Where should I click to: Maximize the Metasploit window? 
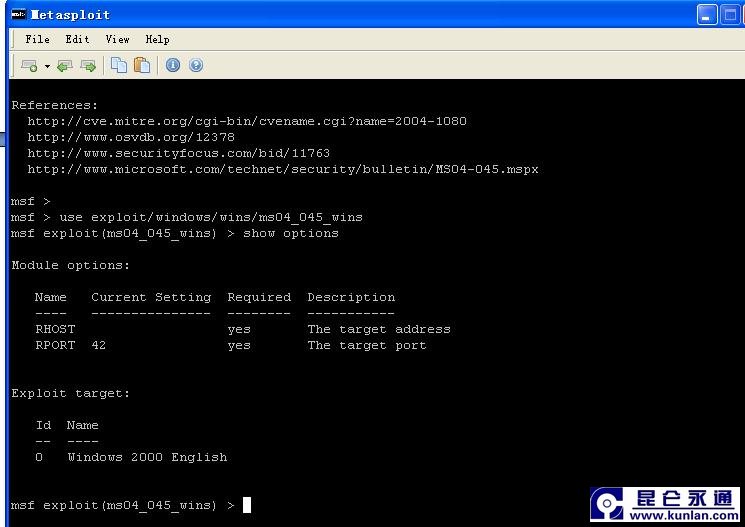730,14
